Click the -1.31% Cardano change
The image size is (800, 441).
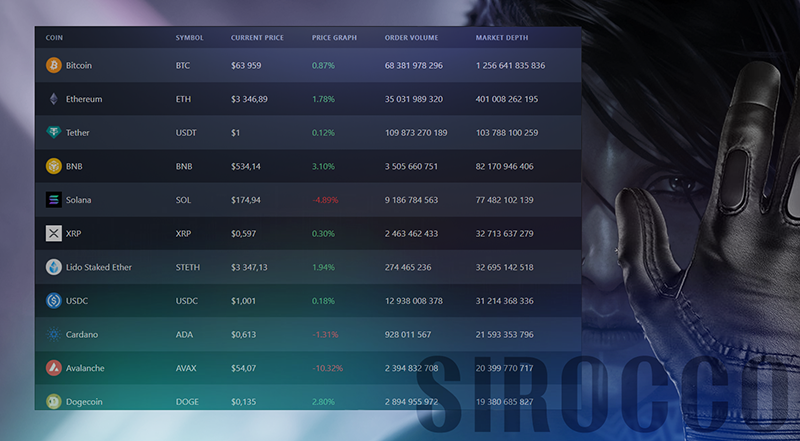click(x=325, y=335)
